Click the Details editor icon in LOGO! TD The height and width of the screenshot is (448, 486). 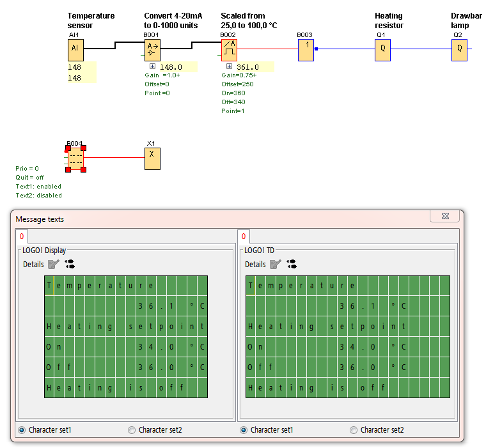[x=275, y=264]
